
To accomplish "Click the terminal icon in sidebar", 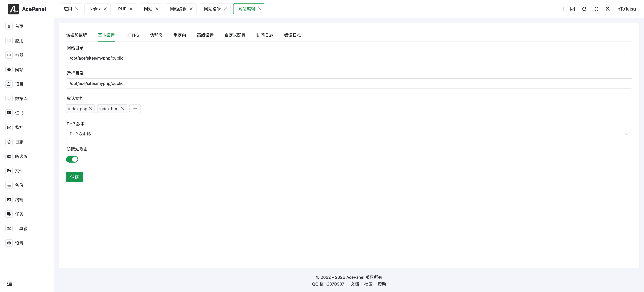I will tap(9, 200).
